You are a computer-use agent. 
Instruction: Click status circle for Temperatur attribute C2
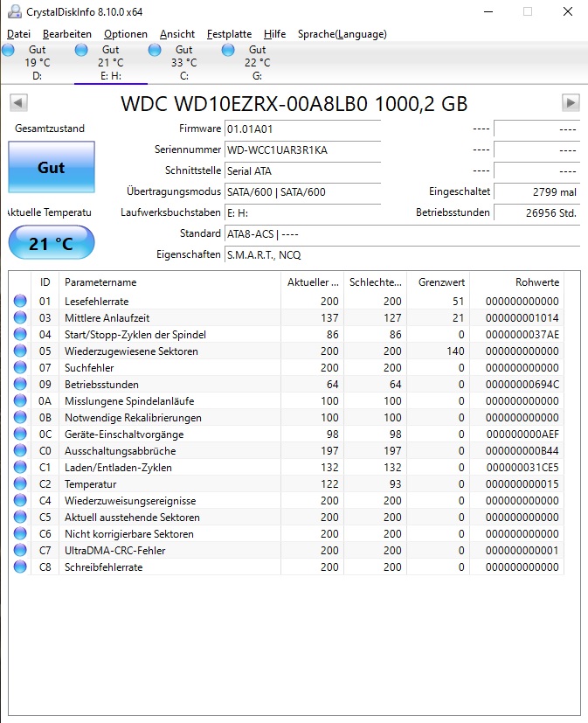[x=20, y=483]
